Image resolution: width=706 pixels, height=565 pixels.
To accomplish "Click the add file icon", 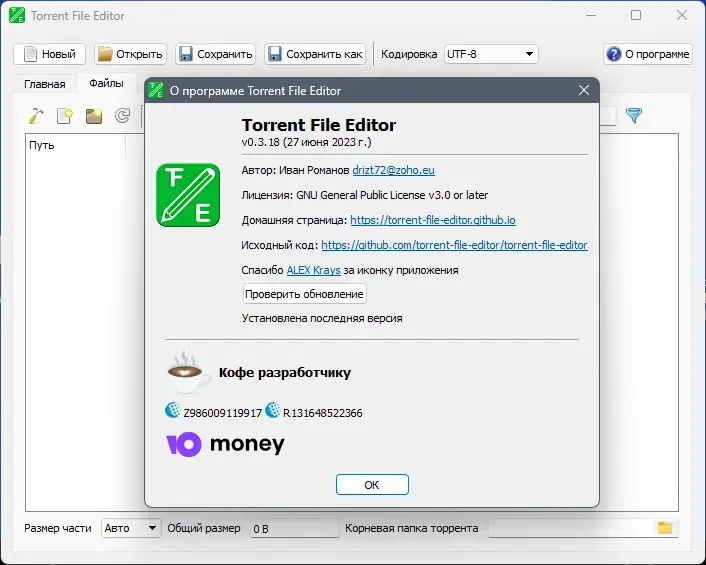I will [x=65, y=116].
